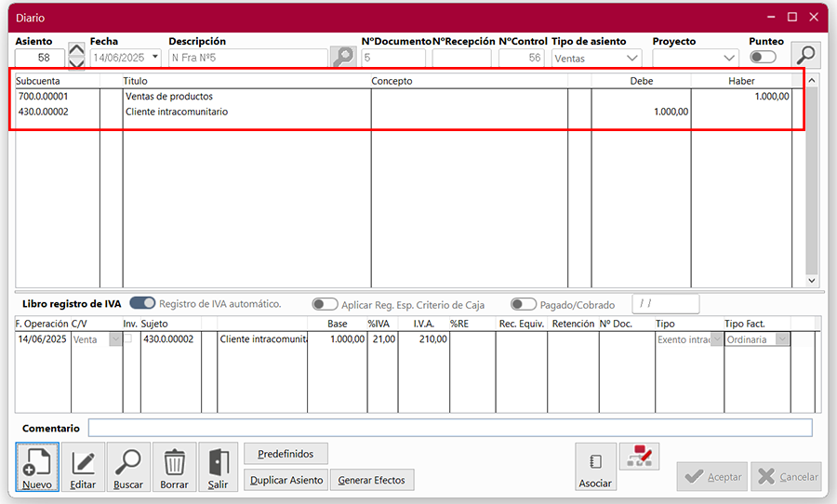Click the Nuevo entry icon
The height and width of the screenshot is (504, 837).
[37, 467]
